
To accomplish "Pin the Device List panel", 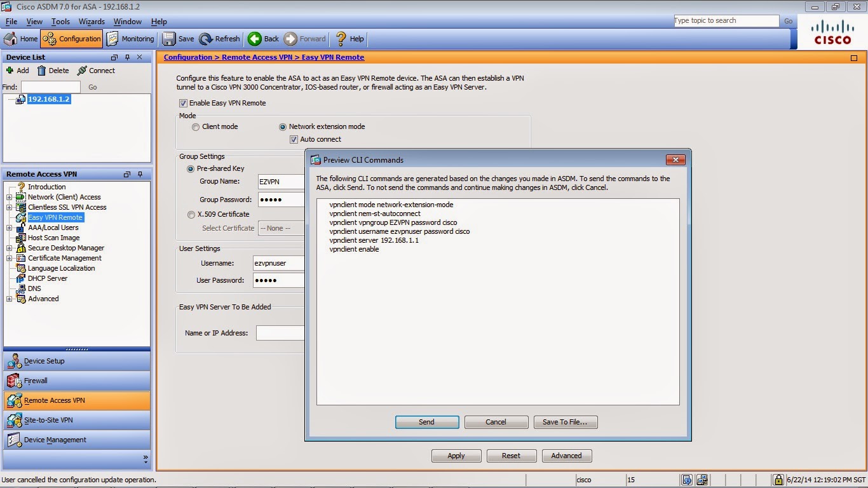I will tap(128, 57).
